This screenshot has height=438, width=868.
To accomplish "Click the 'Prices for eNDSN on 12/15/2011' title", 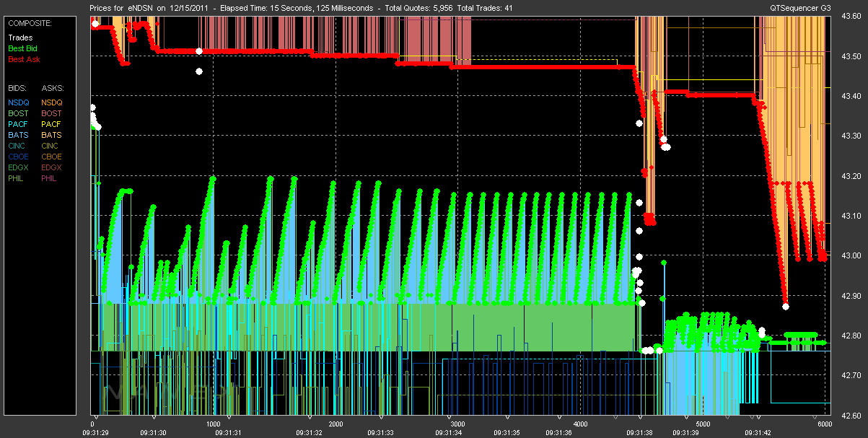I will tap(149, 7).
